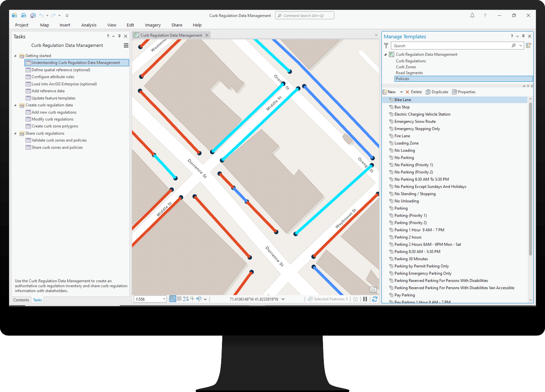
Task: Open the Configure attribute rules task
Action: tap(53, 77)
